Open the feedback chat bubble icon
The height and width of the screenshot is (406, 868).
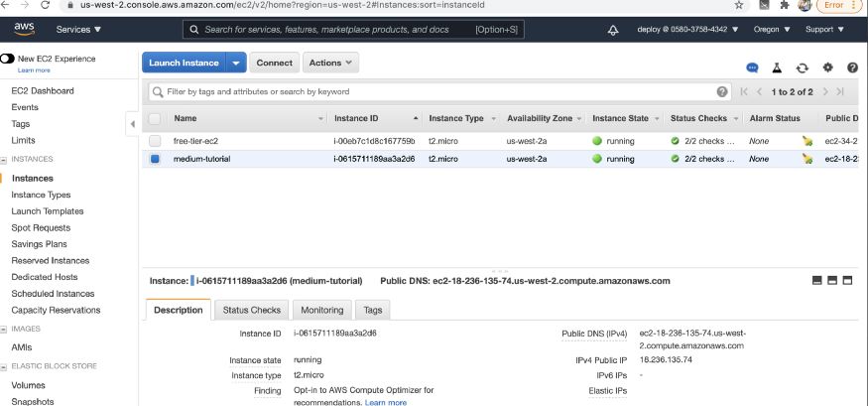[753, 68]
